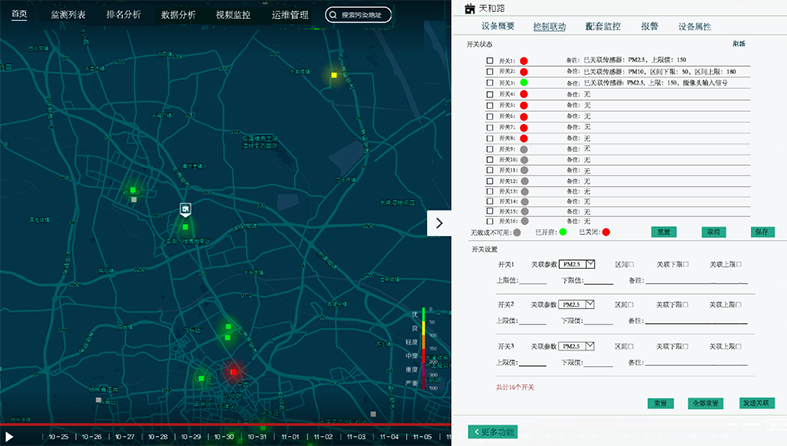This screenshot has height=446, width=787.
Task: Click the yellow monitoring point marker
Action: click(334, 75)
